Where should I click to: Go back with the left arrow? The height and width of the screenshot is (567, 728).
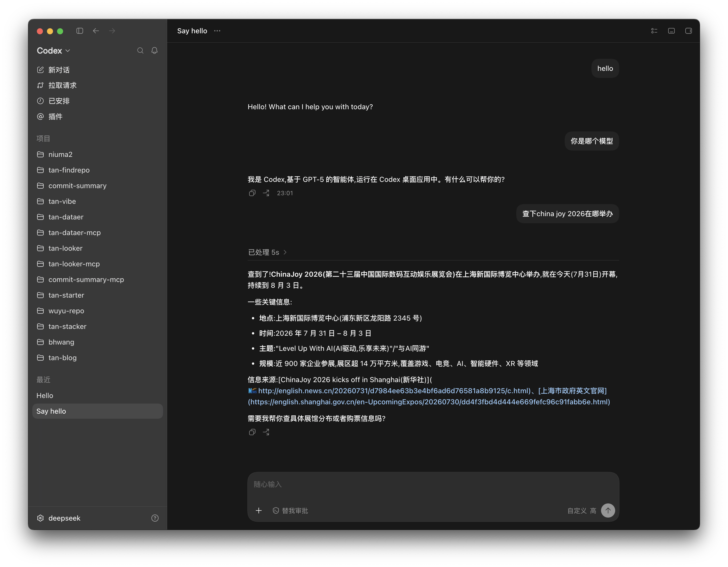96,31
